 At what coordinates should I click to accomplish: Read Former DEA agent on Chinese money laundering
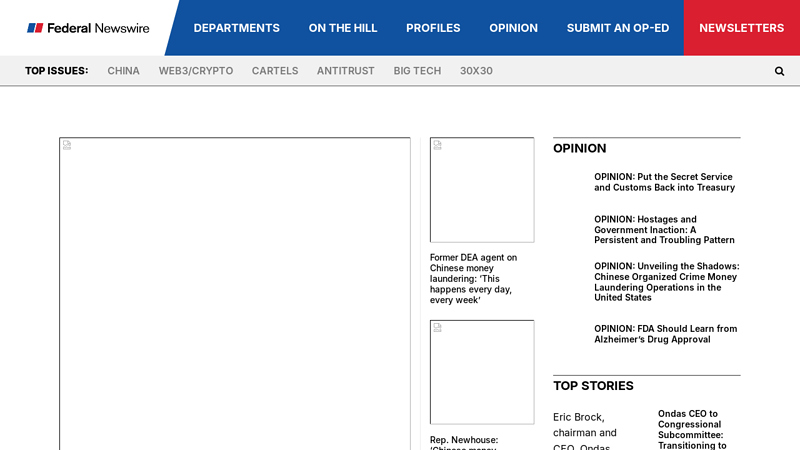[x=473, y=279]
